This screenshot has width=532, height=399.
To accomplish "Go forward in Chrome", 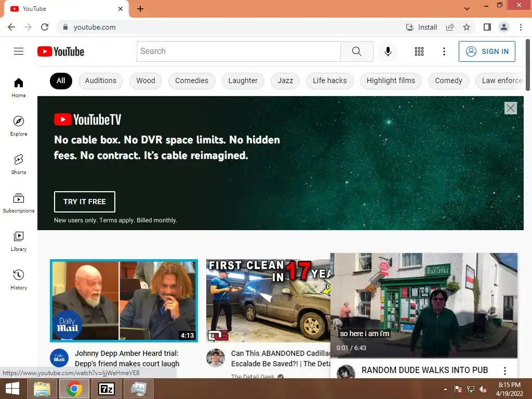I will click(x=28, y=27).
